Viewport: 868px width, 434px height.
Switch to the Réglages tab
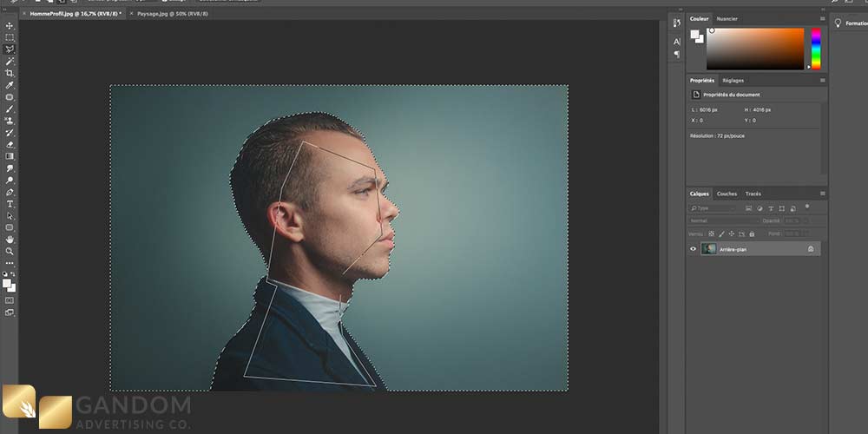pyautogui.click(x=733, y=80)
